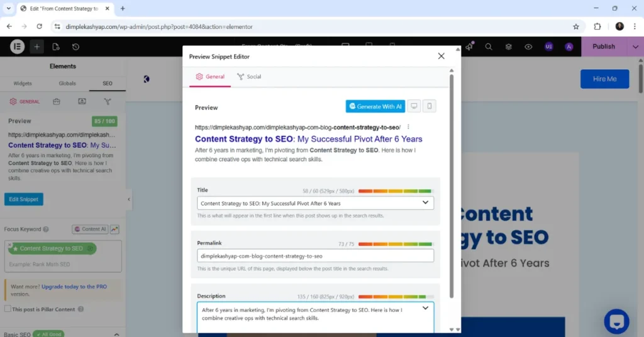
Task: Follow Upgrade today to the PRO link
Action: [74, 287]
